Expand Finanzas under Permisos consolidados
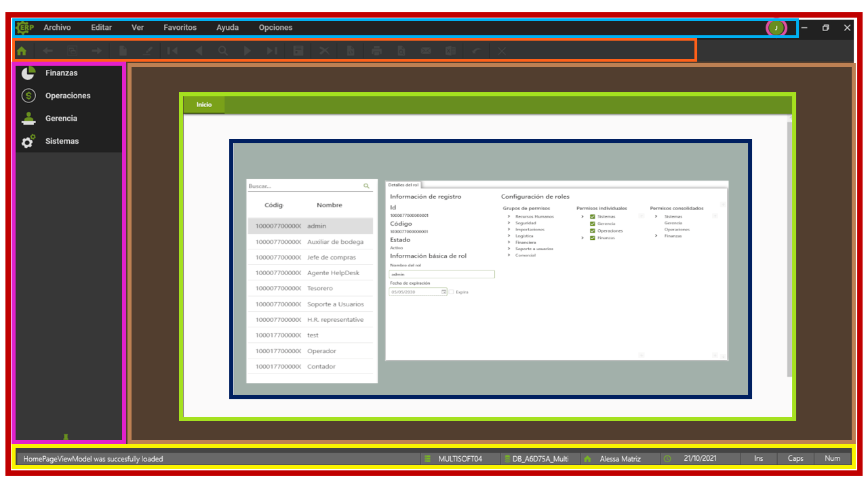The width and height of the screenshot is (868, 488). (x=656, y=236)
